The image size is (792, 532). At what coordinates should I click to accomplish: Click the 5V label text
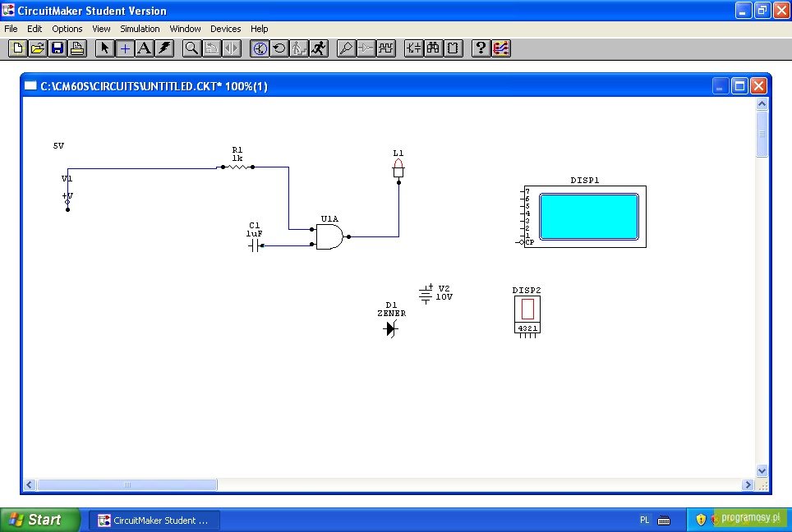pos(58,146)
